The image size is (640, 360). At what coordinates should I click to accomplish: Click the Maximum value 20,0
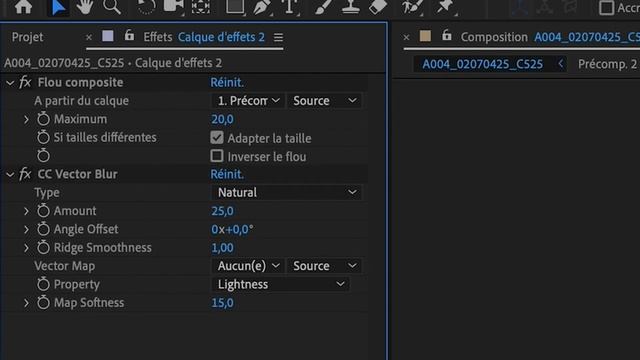(222, 119)
